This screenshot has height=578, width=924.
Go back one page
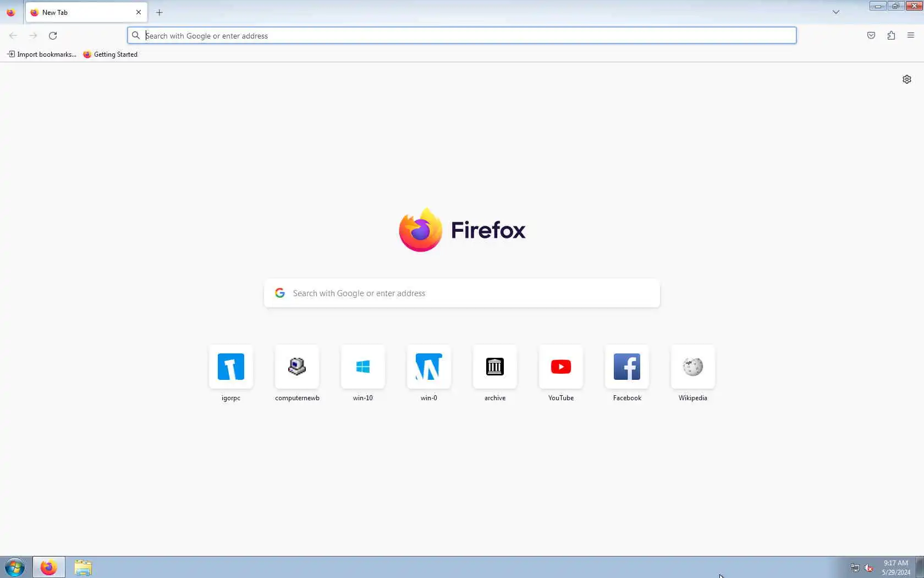coord(13,35)
